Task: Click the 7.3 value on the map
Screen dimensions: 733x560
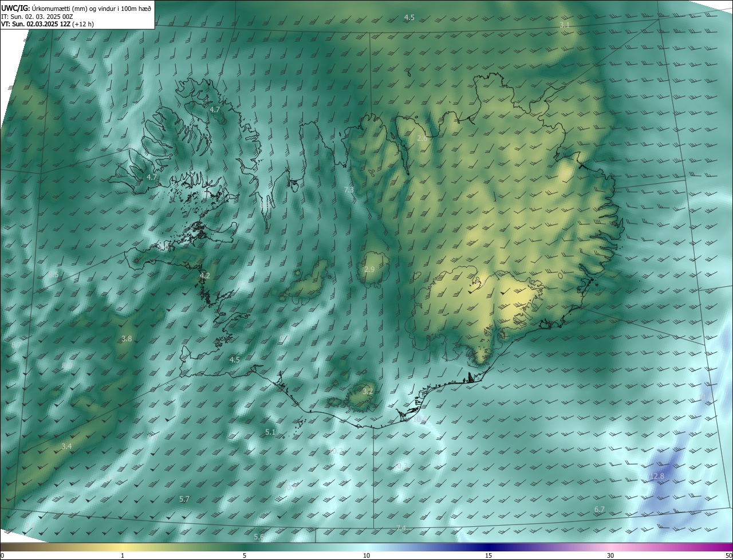Action: 349,190
